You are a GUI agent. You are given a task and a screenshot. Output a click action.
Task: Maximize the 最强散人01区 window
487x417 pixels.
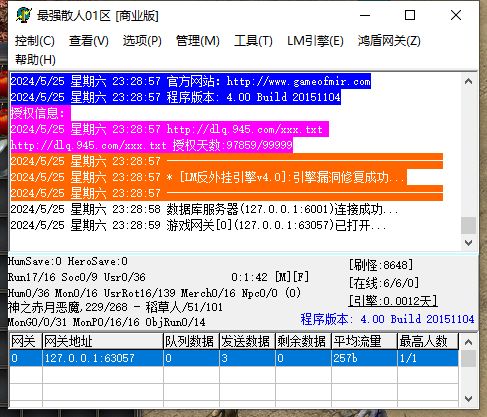pos(410,15)
